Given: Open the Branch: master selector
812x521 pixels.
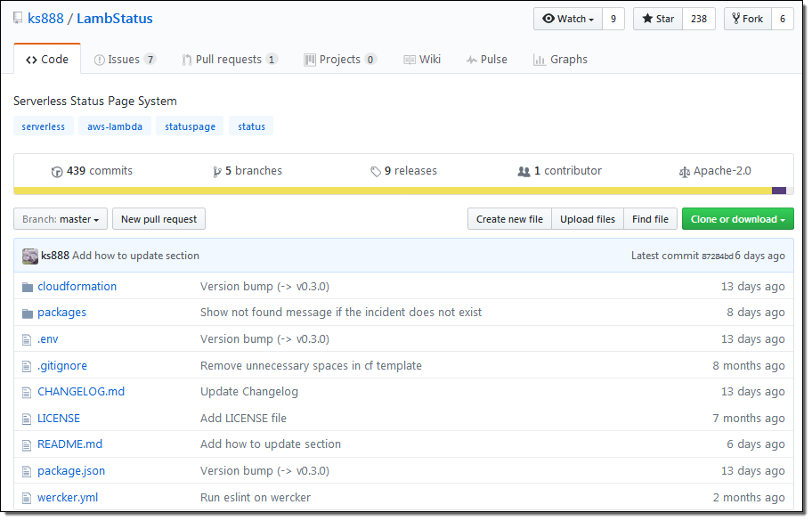Looking at the screenshot, I should pyautogui.click(x=61, y=219).
